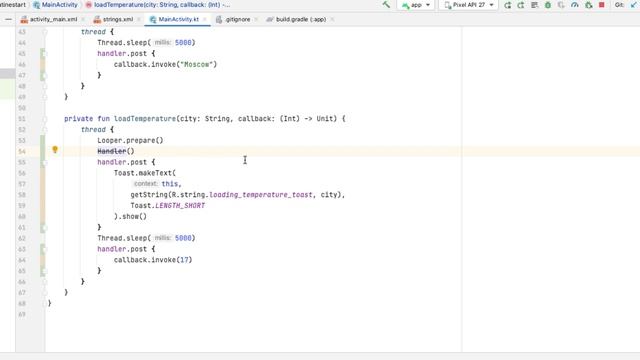640x360 pixels.
Task: Click the loadTemperature breadcrumb item
Action: (x=162, y=5)
